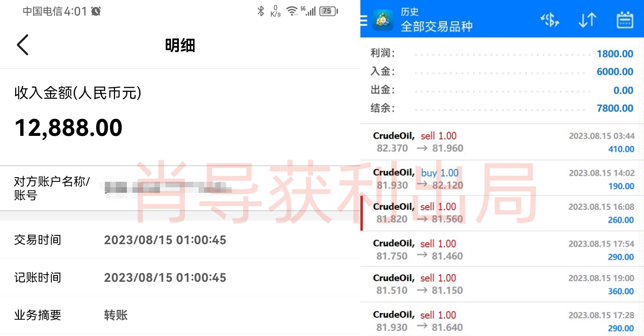Open the calendar date range icon
644x336 pixels.
[625, 20]
